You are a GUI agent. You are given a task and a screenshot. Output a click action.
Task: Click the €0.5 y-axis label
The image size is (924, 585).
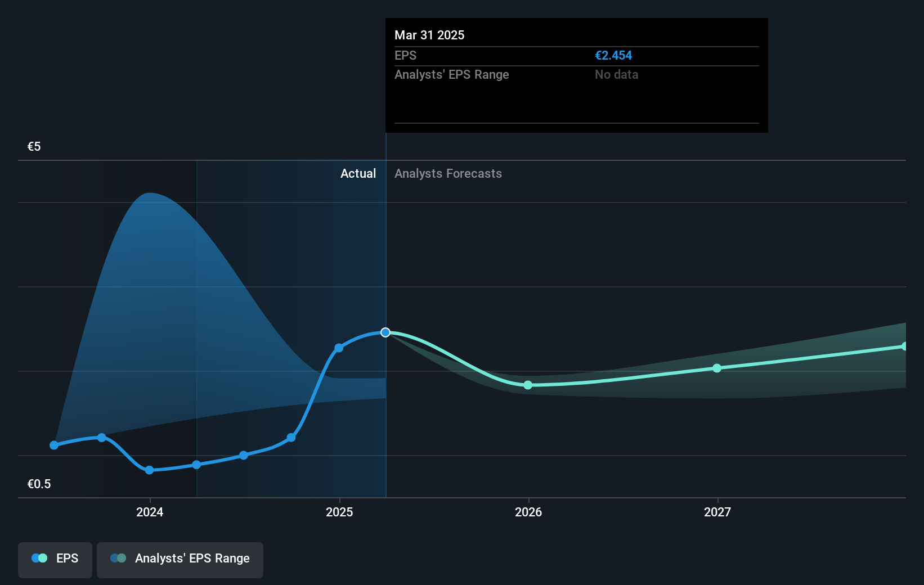pos(39,484)
